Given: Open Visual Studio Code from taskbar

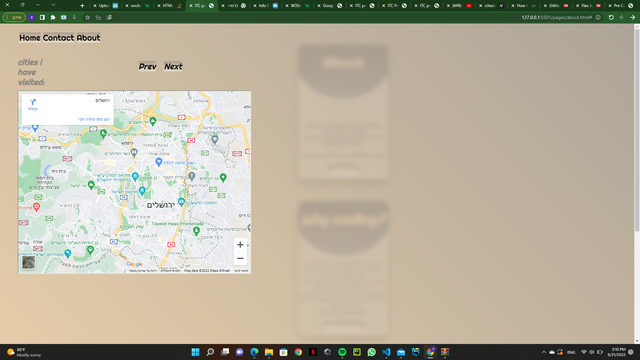Looking at the screenshot, I should (386, 352).
